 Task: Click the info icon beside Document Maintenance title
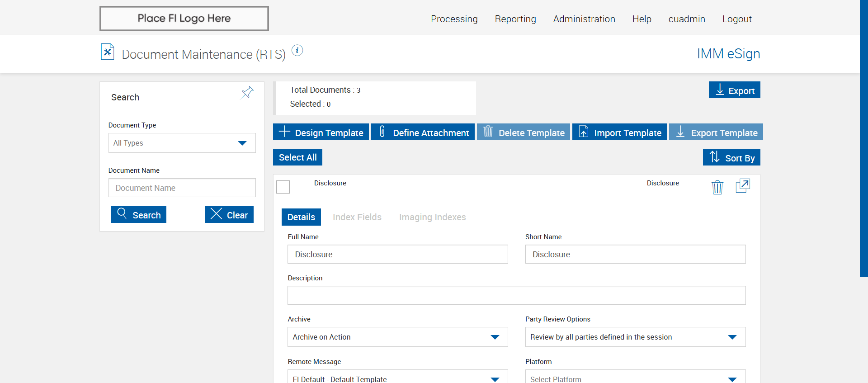point(297,50)
